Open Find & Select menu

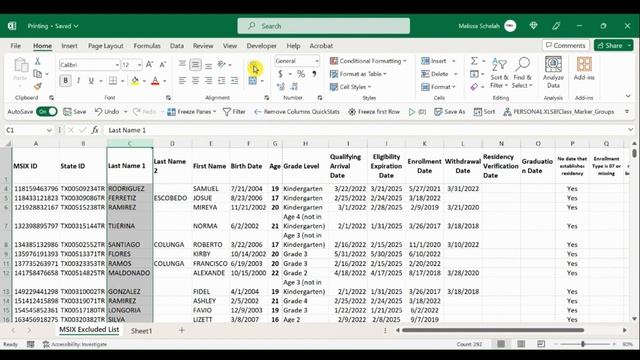pos(522,73)
